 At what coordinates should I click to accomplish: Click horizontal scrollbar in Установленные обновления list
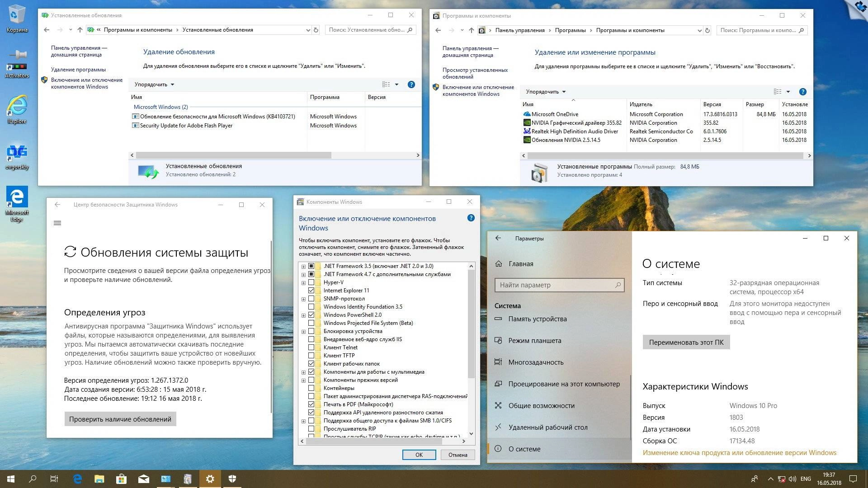234,155
